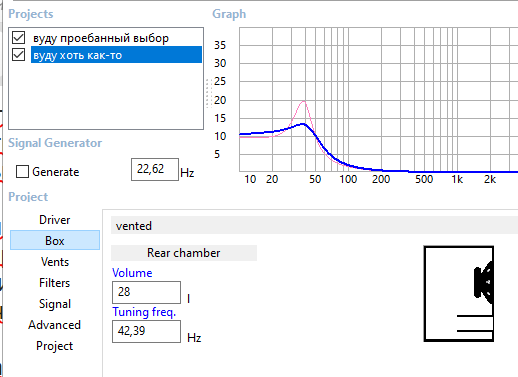518x377 pixels.
Task: Go to the Advanced section
Action: 55,325
